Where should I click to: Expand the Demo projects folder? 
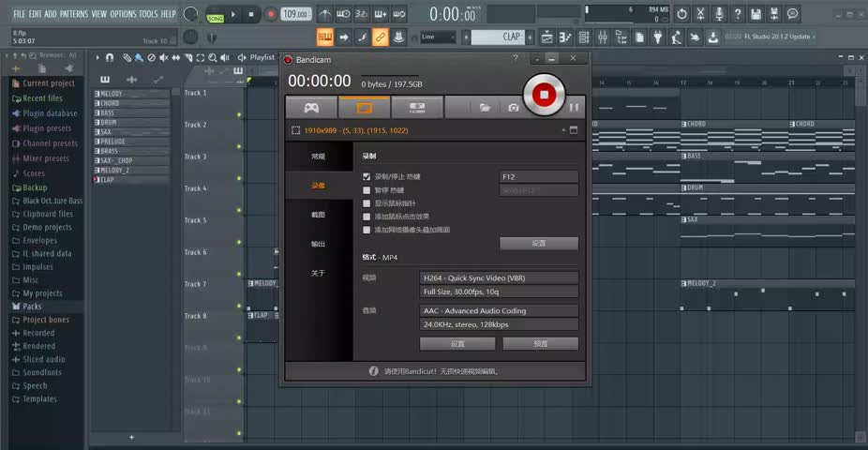[48, 227]
